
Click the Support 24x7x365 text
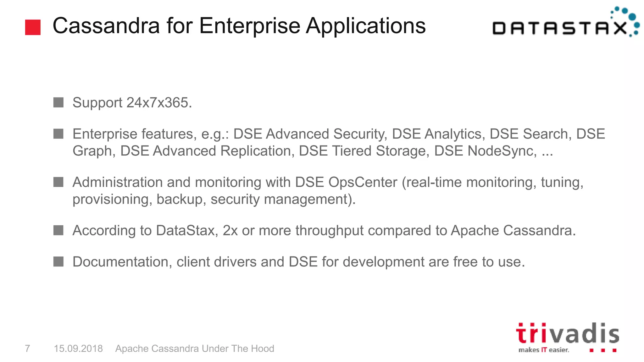pos(132,103)
